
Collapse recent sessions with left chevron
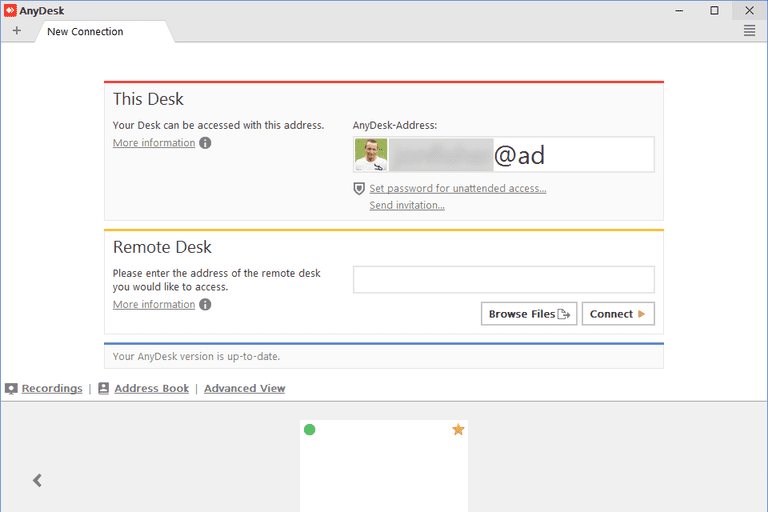coord(38,480)
